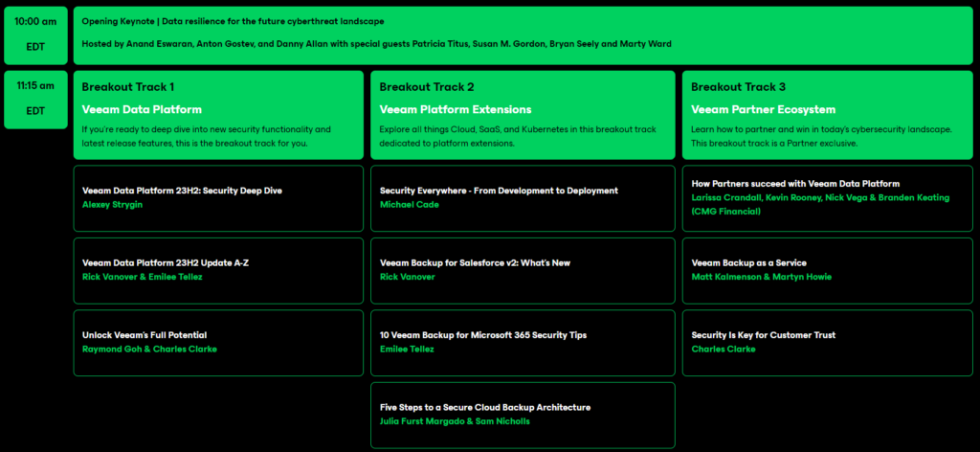
Task: Open Security Everywhere - From Development to Deployment
Action: click(523, 198)
